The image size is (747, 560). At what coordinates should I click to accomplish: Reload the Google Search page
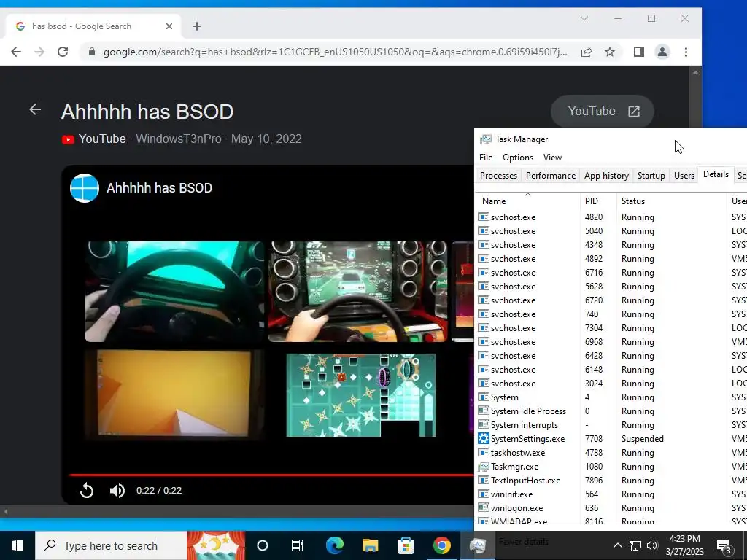click(x=63, y=52)
